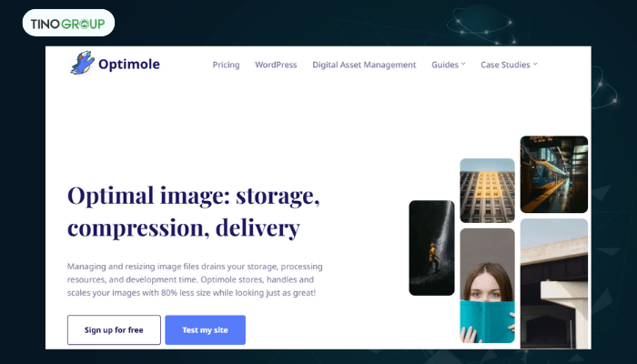
Task: Go to Digital Asset Management page
Action: click(364, 65)
